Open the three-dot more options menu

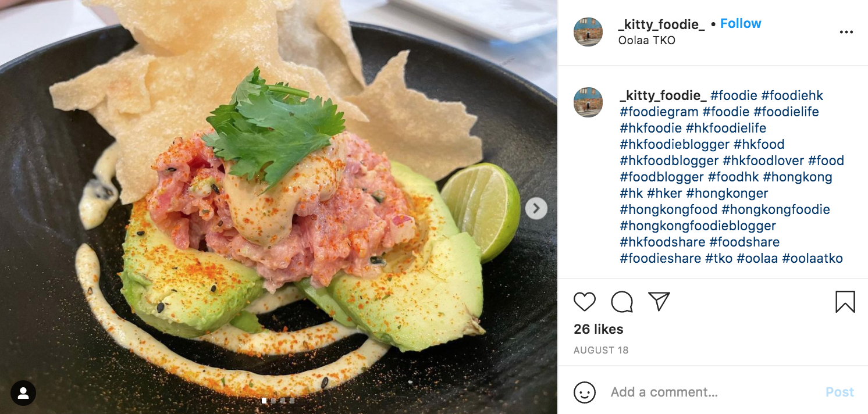846,32
